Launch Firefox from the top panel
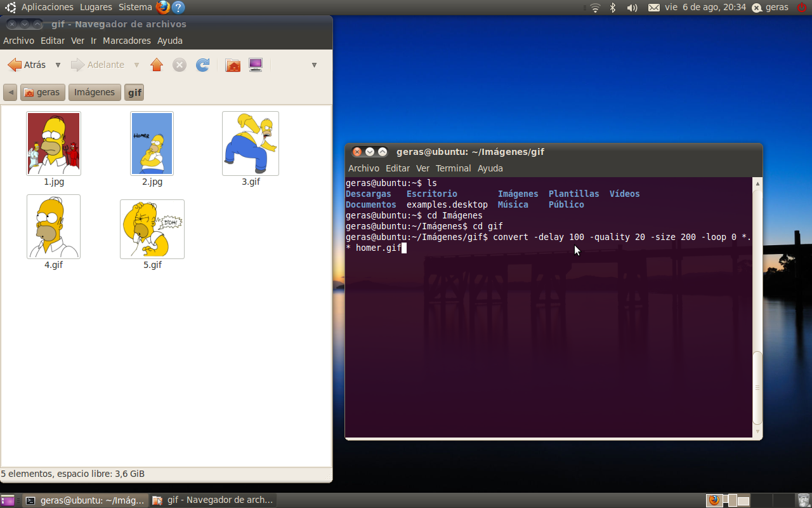Viewport: 812px width, 508px height. tap(164, 7)
